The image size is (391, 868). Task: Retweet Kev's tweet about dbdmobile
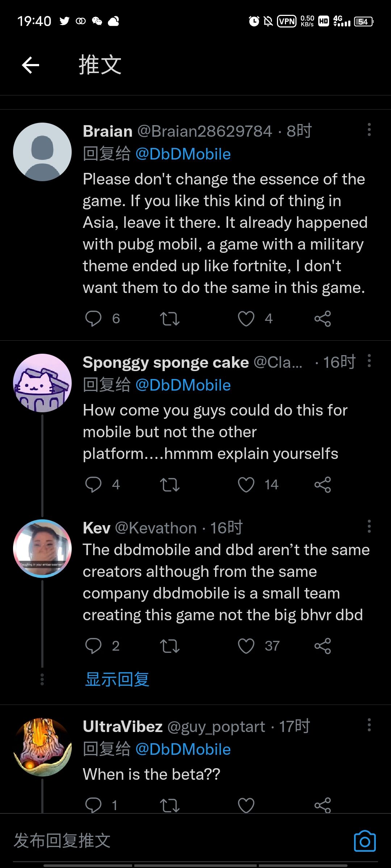(x=170, y=646)
